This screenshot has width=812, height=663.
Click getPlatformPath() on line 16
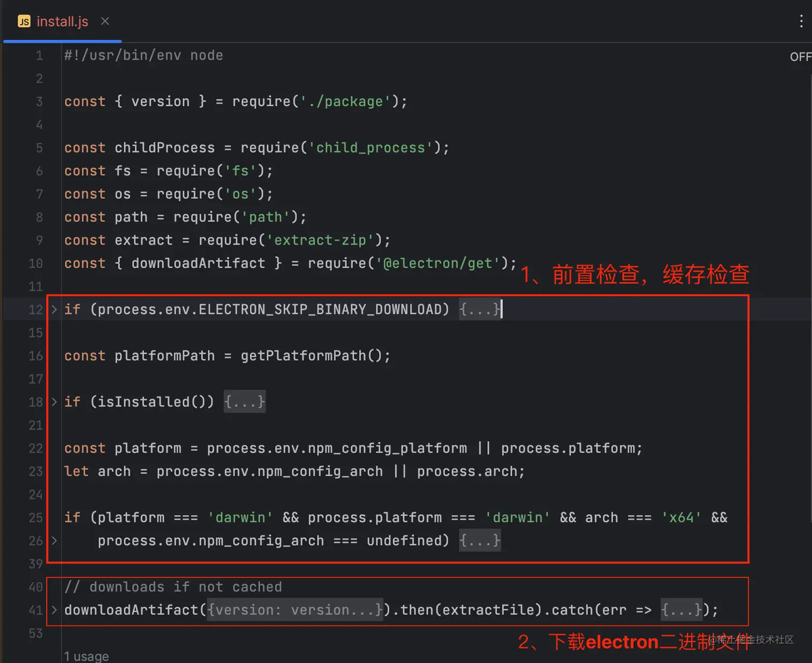[311, 356]
